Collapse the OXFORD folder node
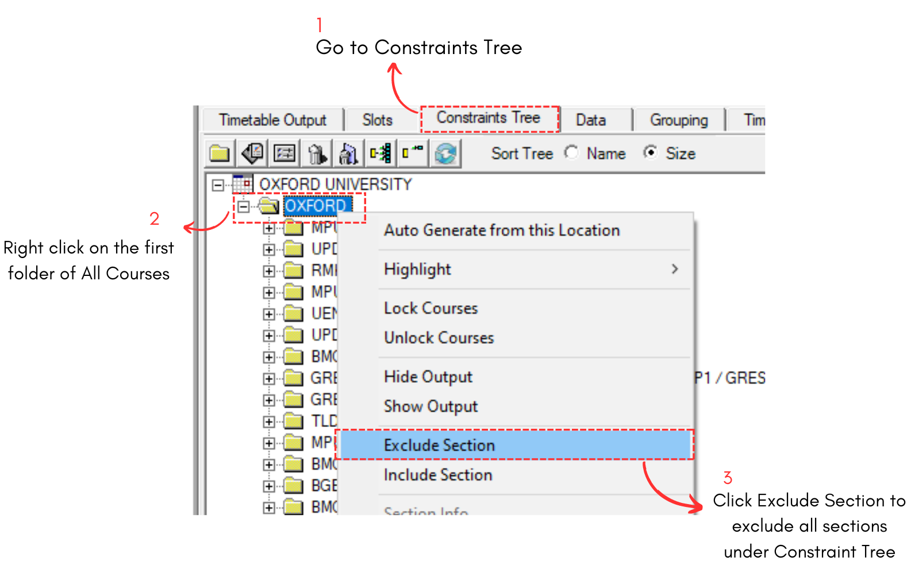This screenshot has width=911, height=588. [244, 206]
